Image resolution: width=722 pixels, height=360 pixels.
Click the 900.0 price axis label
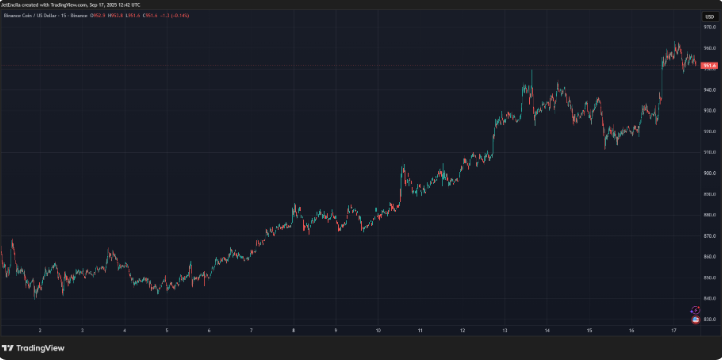(709, 173)
